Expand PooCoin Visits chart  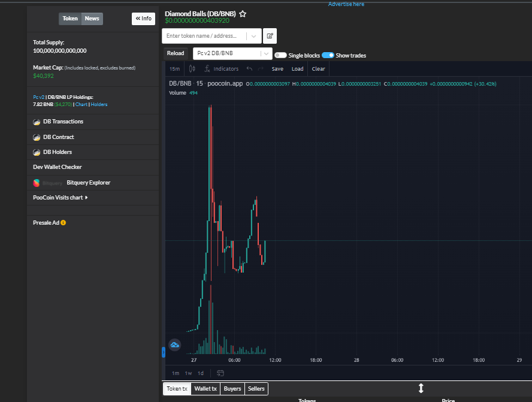(61, 198)
